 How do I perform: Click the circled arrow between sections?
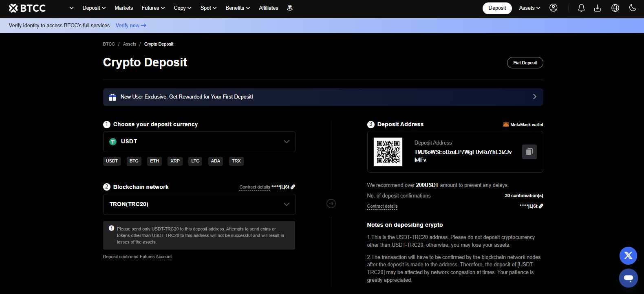click(331, 203)
